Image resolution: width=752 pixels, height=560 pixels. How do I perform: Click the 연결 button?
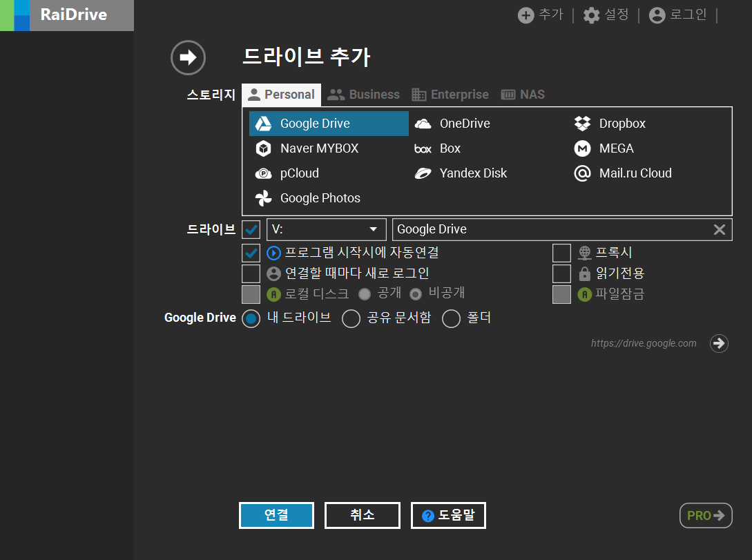coord(277,515)
